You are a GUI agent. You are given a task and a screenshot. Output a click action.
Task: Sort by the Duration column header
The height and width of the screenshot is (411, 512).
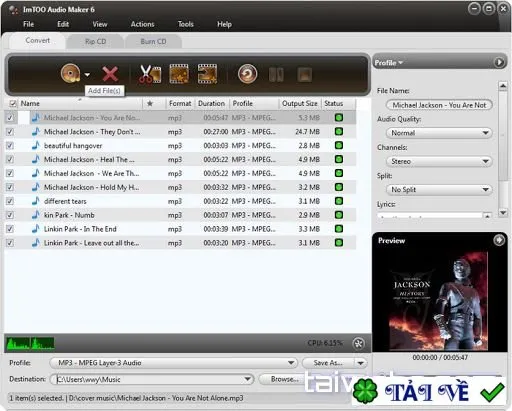(211, 103)
